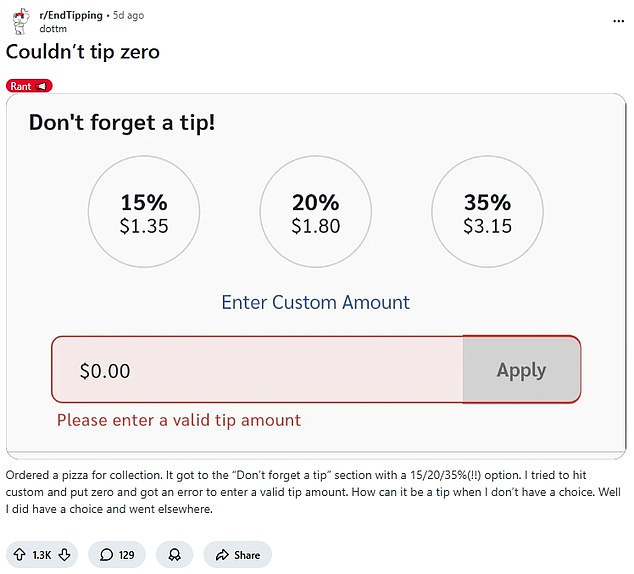The image size is (634, 574).
Task: Click the megaphone icon in Rant flair
Action: tap(43, 86)
